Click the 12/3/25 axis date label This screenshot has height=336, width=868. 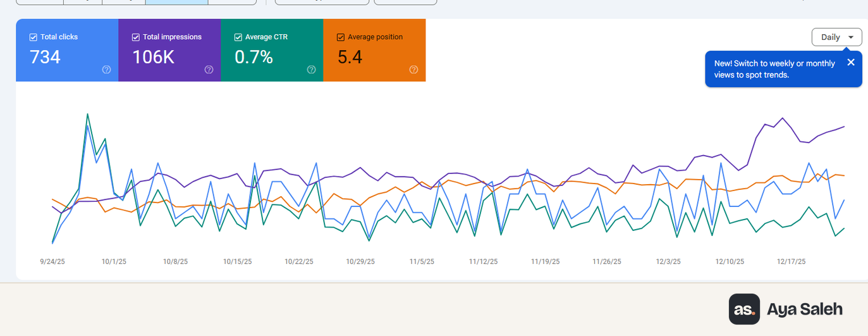click(668, 261)
